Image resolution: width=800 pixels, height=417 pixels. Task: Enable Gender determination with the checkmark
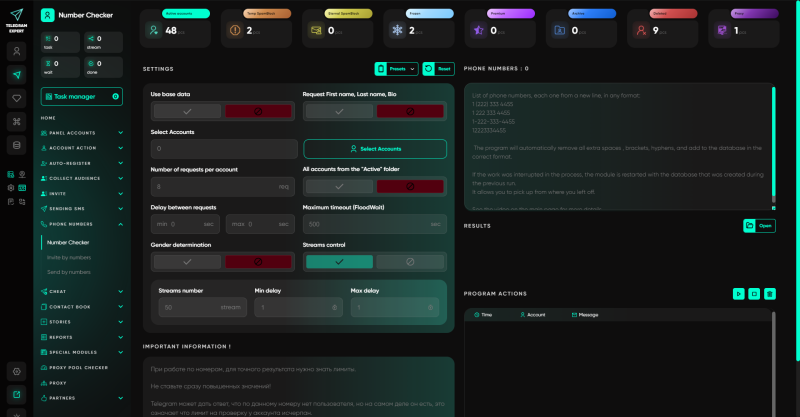(x=187, y=262)
